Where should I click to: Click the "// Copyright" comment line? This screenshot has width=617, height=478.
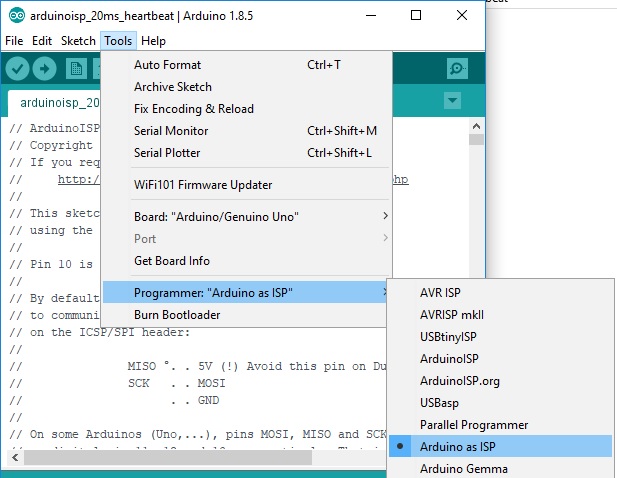click(x=51, y=146)
